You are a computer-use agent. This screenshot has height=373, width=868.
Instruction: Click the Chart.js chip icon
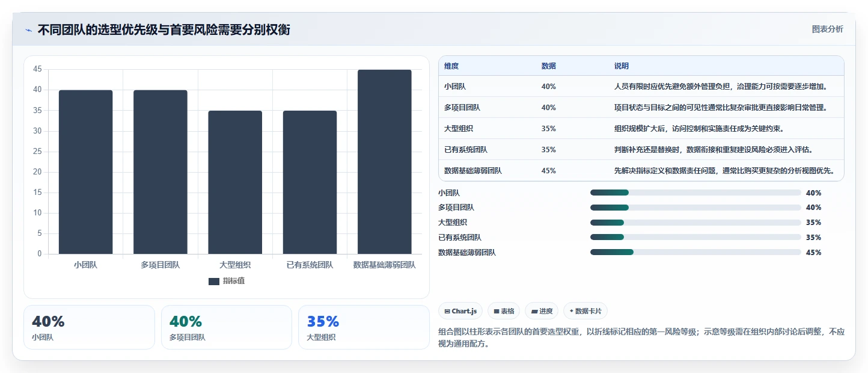(x=447, y=311)
